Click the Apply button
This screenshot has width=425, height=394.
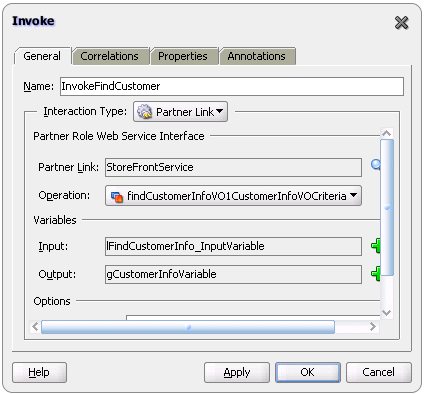pyautogui.click(x=237, y=372)
